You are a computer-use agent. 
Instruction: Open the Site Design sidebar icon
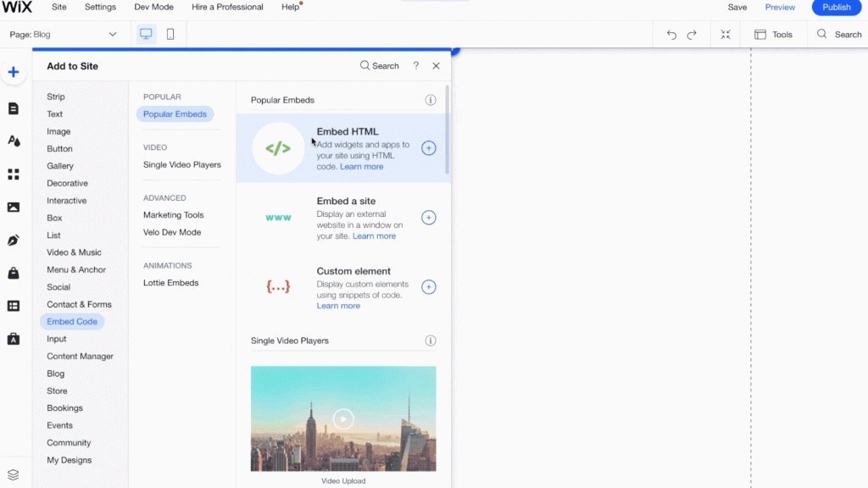(x=14, y=141)
